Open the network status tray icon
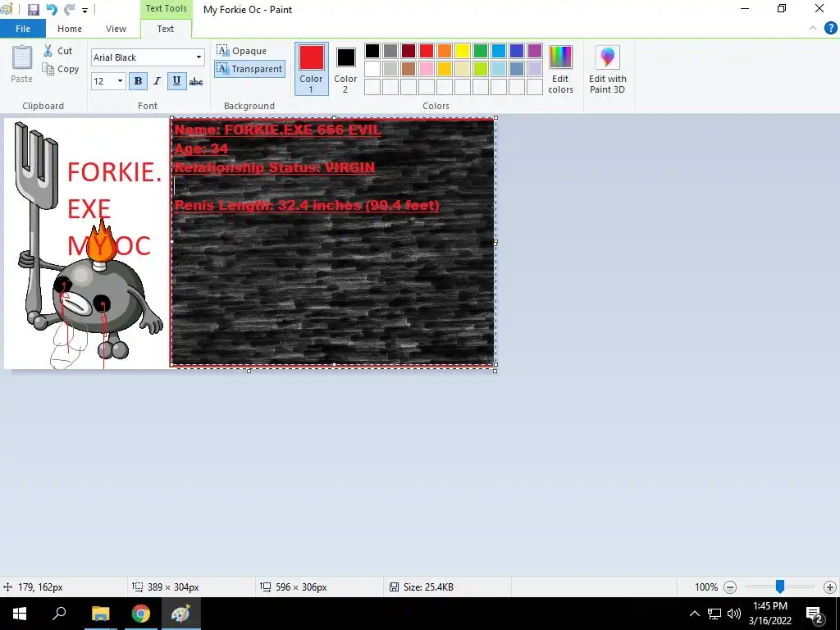 coord(714,614)
